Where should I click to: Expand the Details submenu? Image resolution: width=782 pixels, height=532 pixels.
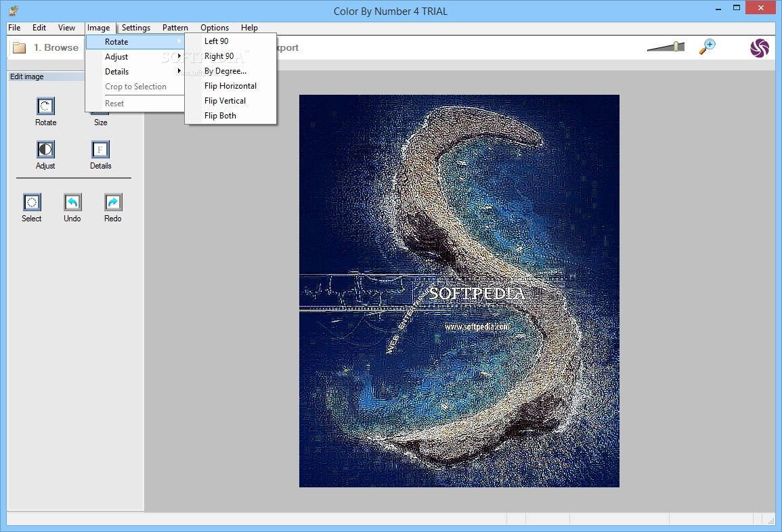pos(135,72)
